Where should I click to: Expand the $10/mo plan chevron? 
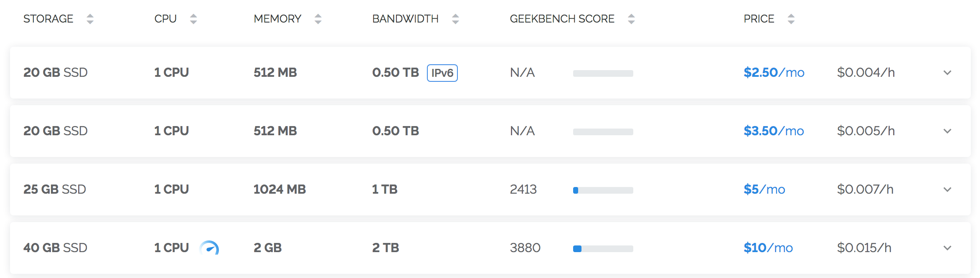click(947, 248)
